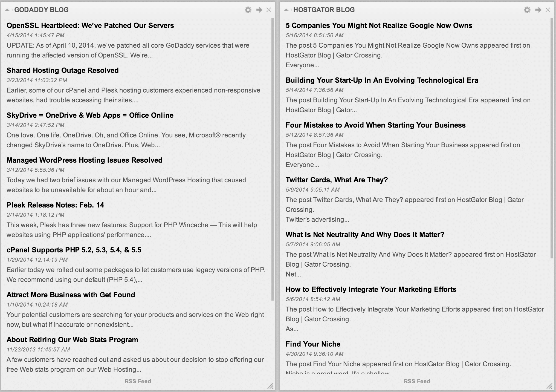Open What Is Net Neutrality article

[x=365, y=235]
